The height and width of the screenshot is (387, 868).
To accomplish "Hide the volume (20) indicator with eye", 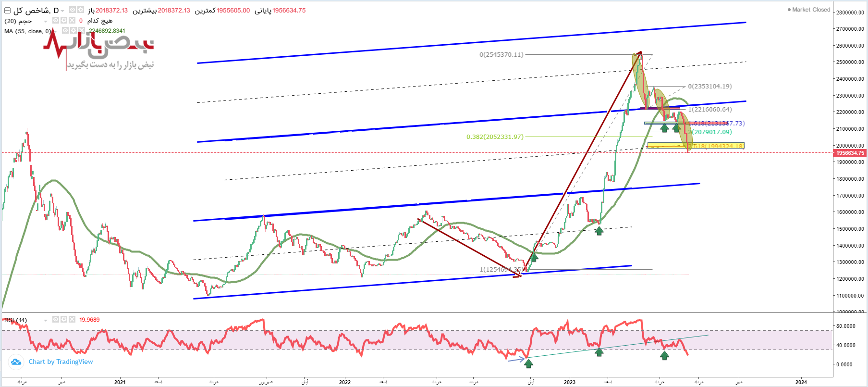I will pos(56,21).
